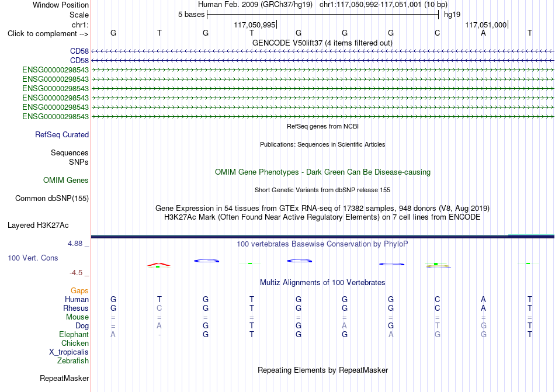The image size is (555, 392).
Task: Click the GTEx Gene Expression track title
Action: point(322,208)
